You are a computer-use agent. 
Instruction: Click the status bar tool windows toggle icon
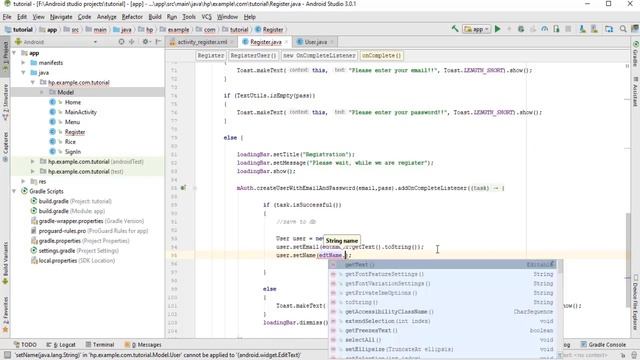tap(7, 355)
